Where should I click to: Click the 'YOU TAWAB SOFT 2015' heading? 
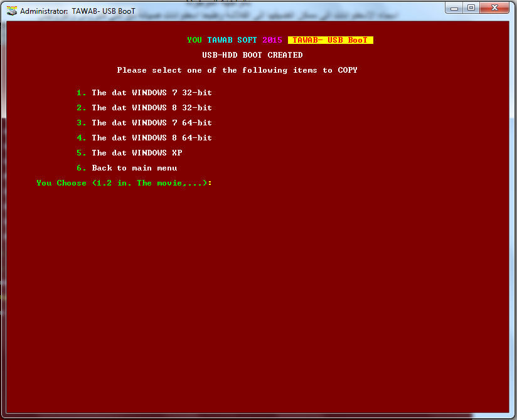click(x=235, y=40)
